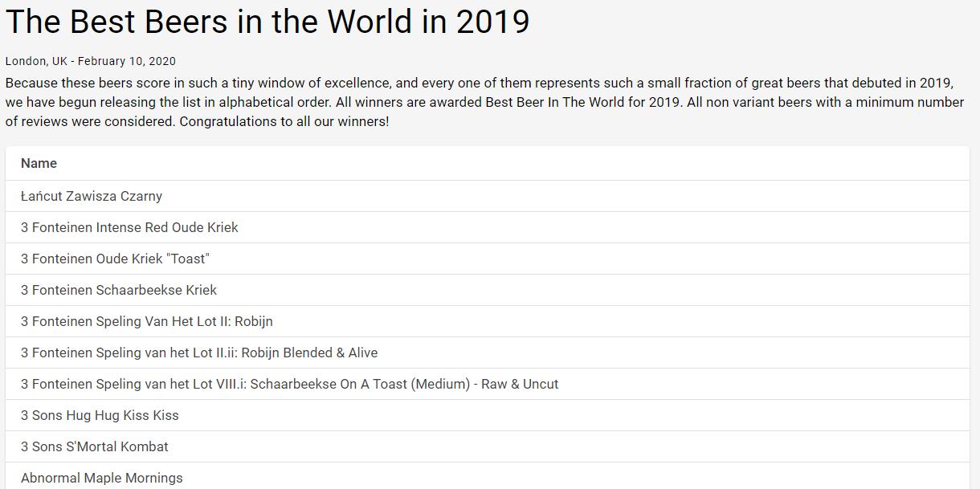Open the Łańcut Zawisza Czarny entry
Screen dimensions: 980x489
(92, 196)
